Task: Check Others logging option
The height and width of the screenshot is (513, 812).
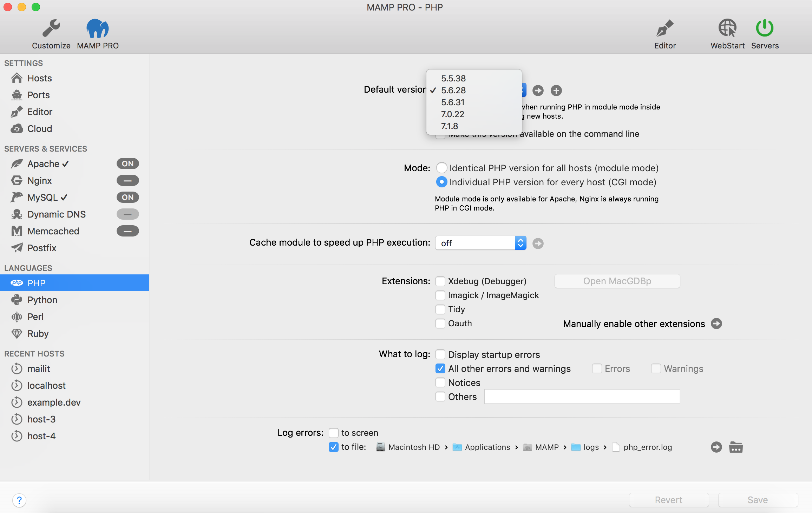Action: pos(440,397)
